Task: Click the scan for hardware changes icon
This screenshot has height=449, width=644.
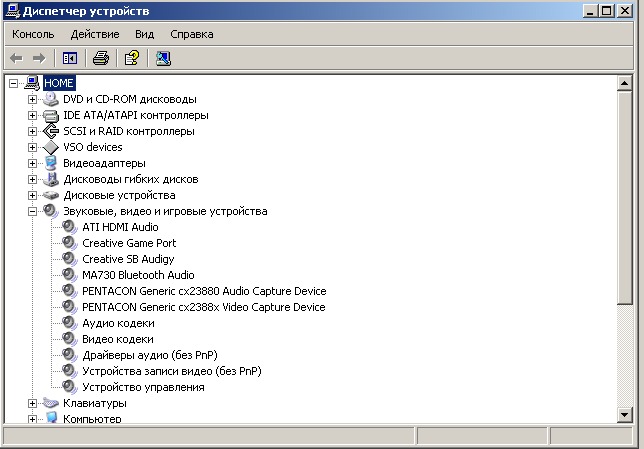Action: [x=163, y=58]
